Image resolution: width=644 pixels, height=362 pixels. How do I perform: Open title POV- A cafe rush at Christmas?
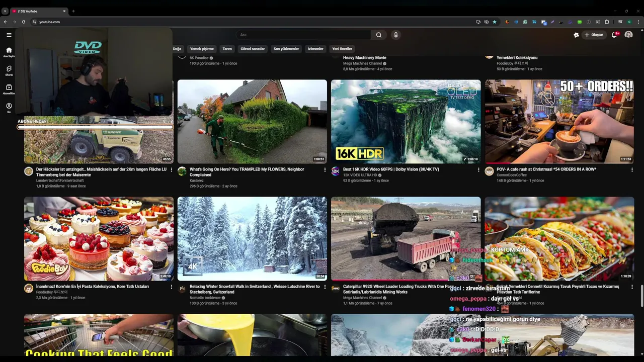click(546, 169)
